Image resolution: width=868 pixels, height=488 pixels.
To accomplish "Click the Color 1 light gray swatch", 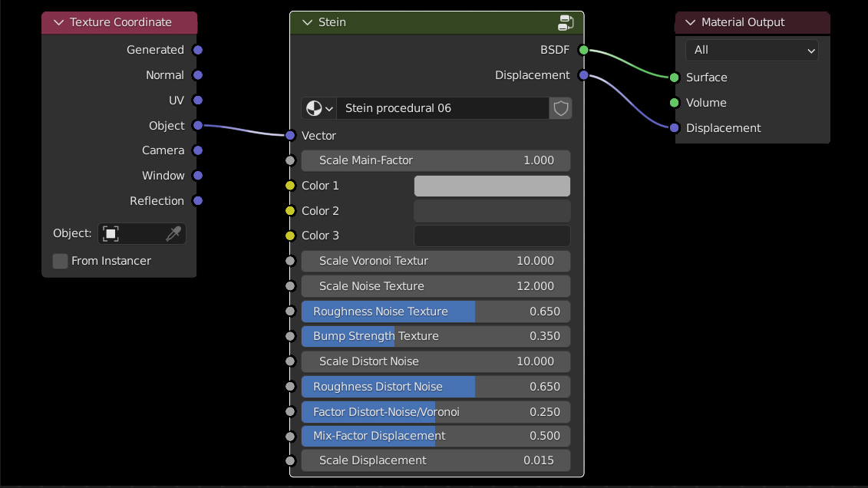I will [492, 186].
